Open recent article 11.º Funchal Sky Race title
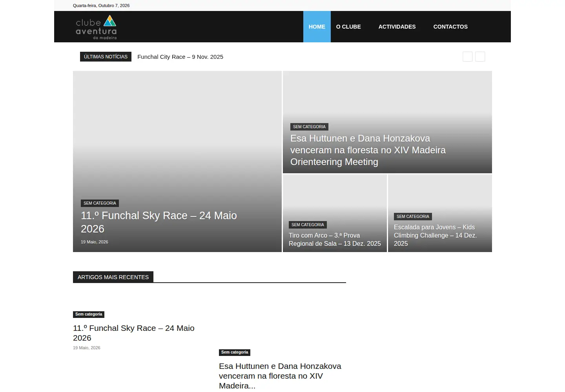Image resolution: width=565 pixels, height=392 pixels. (134, 333)
